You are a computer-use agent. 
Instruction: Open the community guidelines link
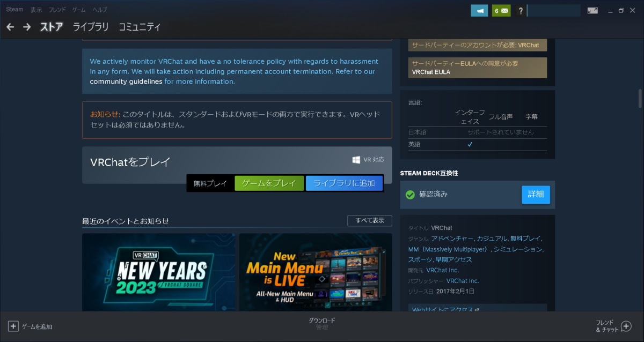[126, 81]
